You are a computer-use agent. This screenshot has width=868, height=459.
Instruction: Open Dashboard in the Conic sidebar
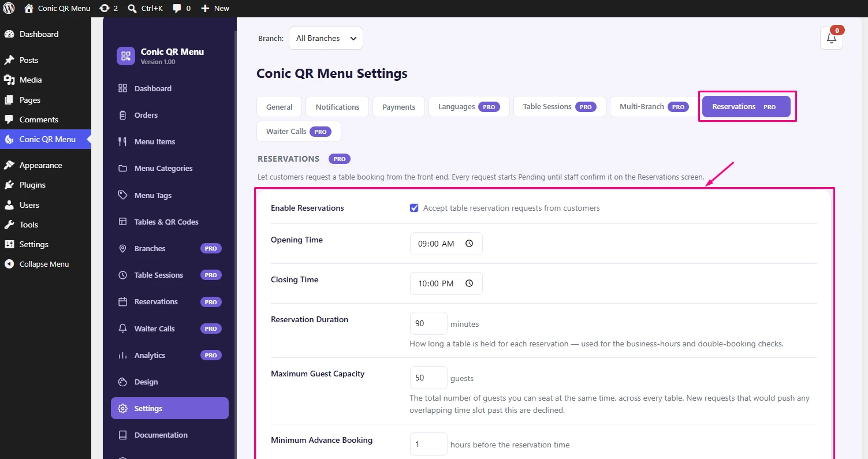[x=170, y=88]
